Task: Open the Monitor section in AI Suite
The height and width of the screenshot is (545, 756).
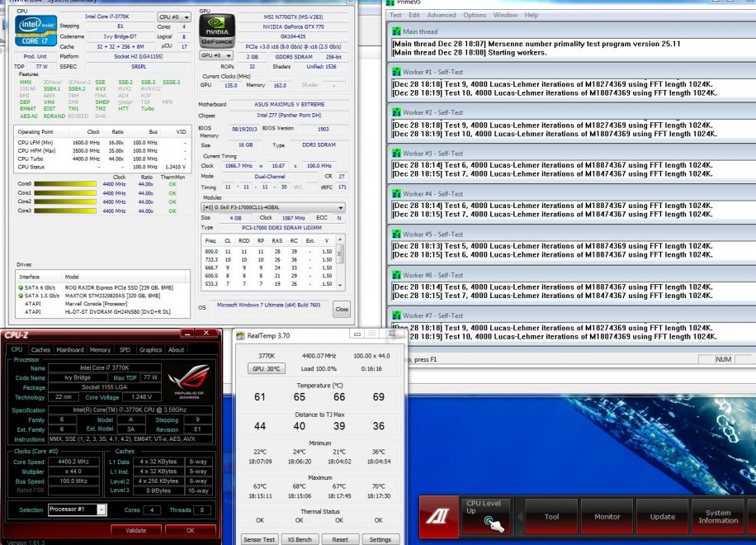Action: 607,517
